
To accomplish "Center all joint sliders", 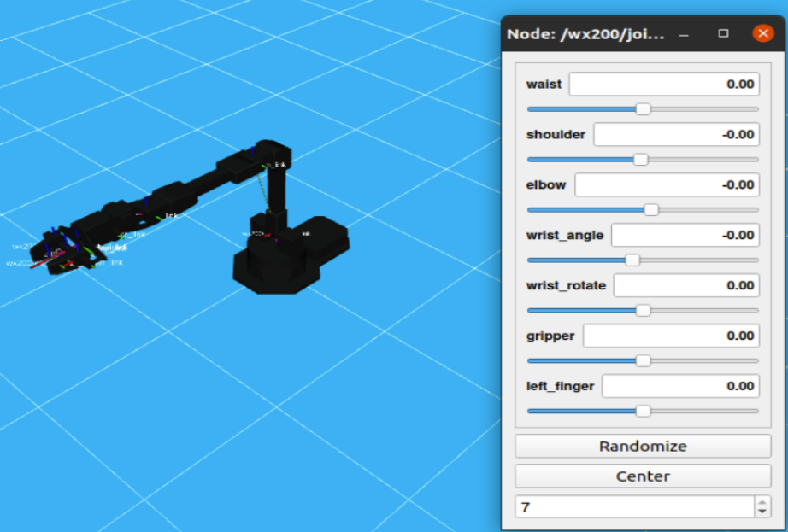I will (x=643, y=476).
